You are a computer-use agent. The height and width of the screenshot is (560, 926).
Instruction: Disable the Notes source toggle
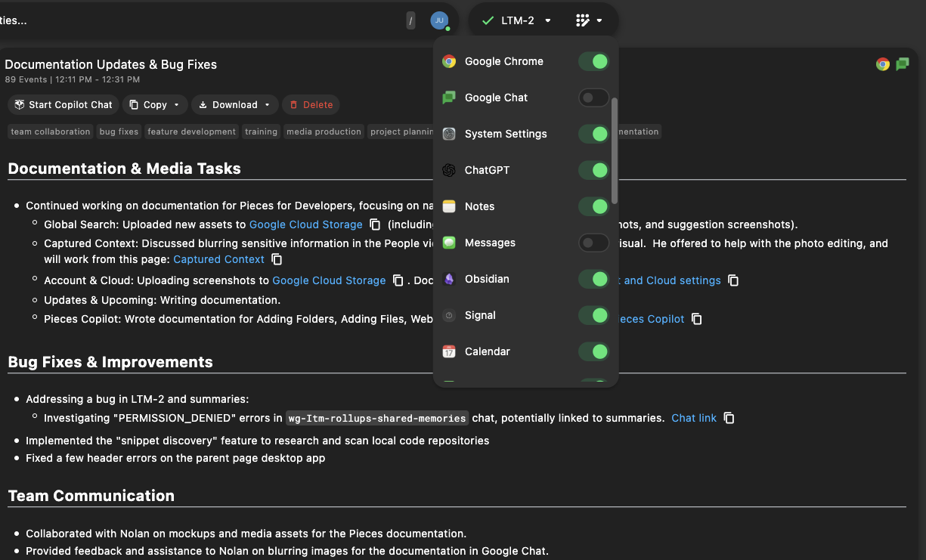point(593,206)
